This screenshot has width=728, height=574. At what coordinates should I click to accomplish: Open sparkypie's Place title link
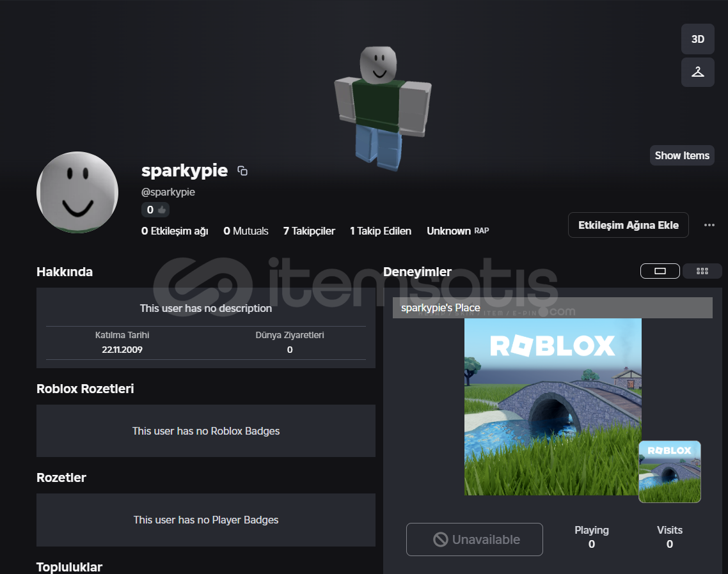pos(440,308)
